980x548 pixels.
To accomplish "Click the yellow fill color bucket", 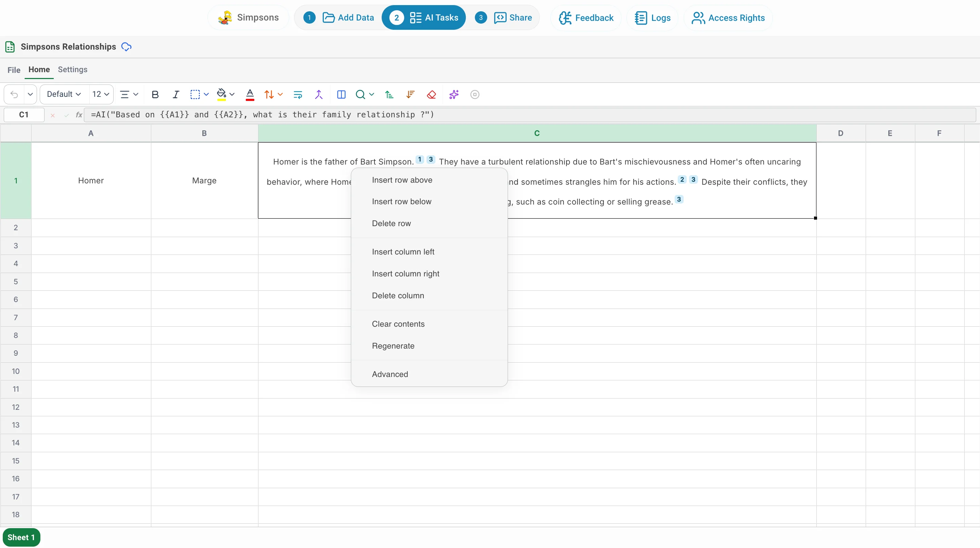I will pos(221,94).
